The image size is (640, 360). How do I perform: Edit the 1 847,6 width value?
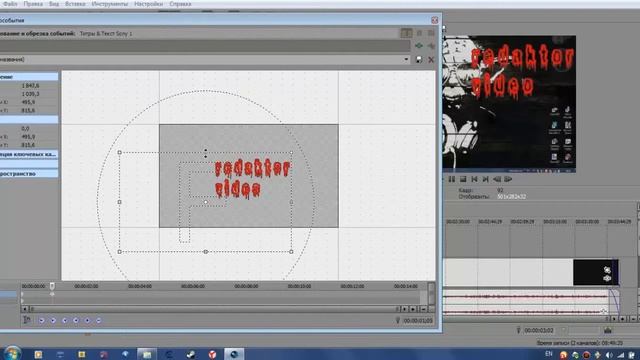pos(31,86)
